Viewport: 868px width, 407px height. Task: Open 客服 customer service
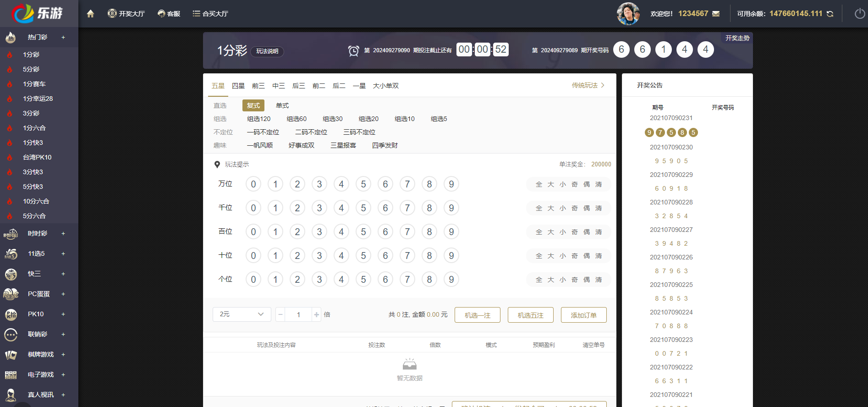click(169, 14)
